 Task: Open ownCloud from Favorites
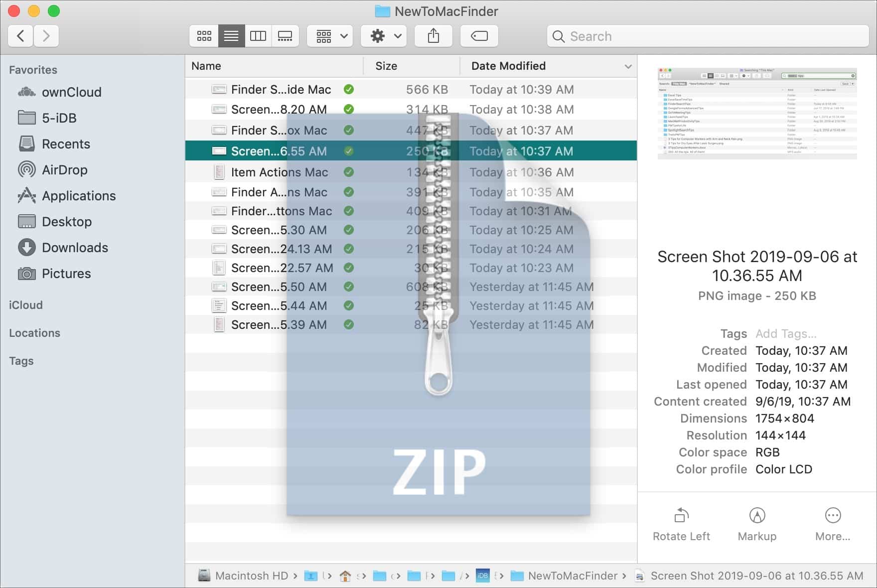pyautogui.click(x=71, y=92)
